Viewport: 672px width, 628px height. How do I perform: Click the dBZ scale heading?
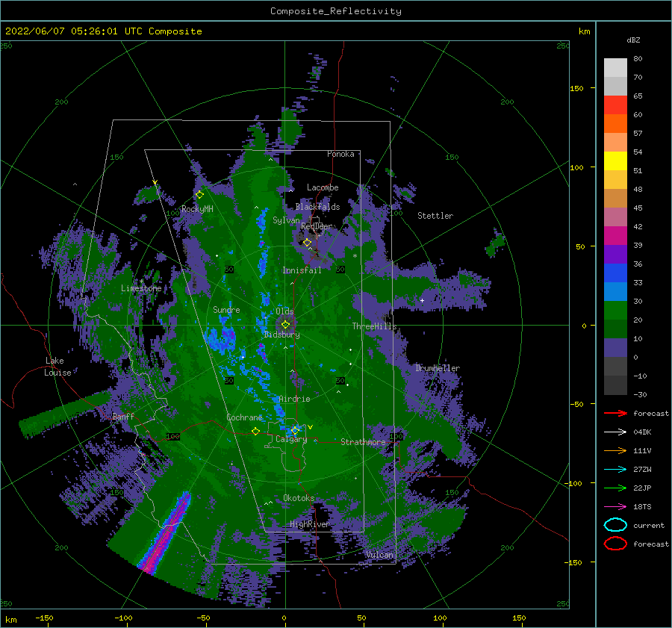(x=633, y=40)
